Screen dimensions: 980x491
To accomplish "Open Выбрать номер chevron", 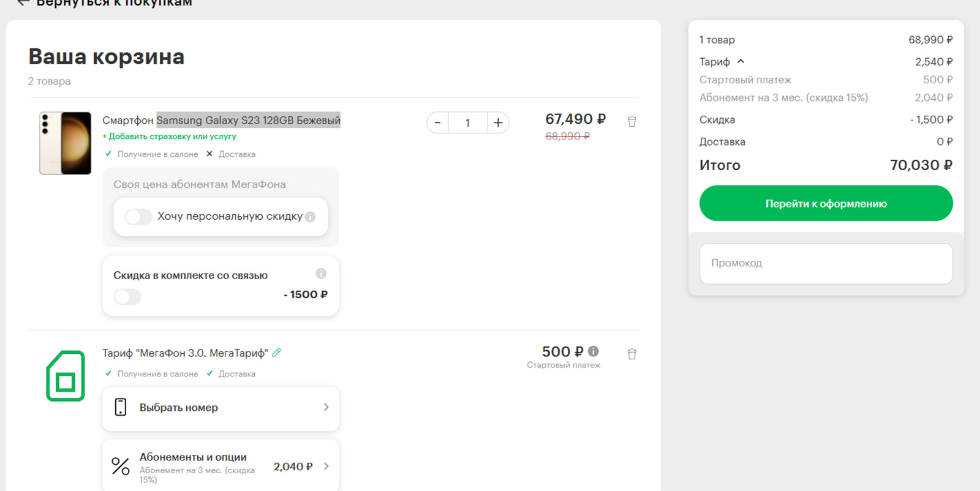I will point(326,407).
